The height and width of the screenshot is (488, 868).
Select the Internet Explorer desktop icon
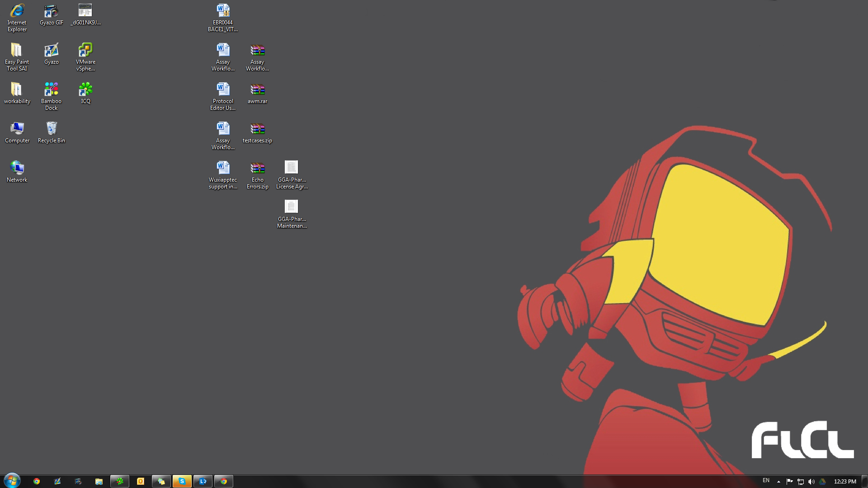[x=17, y=18]
